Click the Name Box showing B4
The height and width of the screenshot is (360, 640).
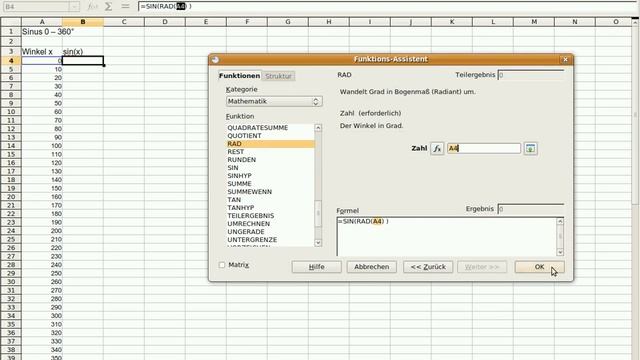click(x=36, y=7)
